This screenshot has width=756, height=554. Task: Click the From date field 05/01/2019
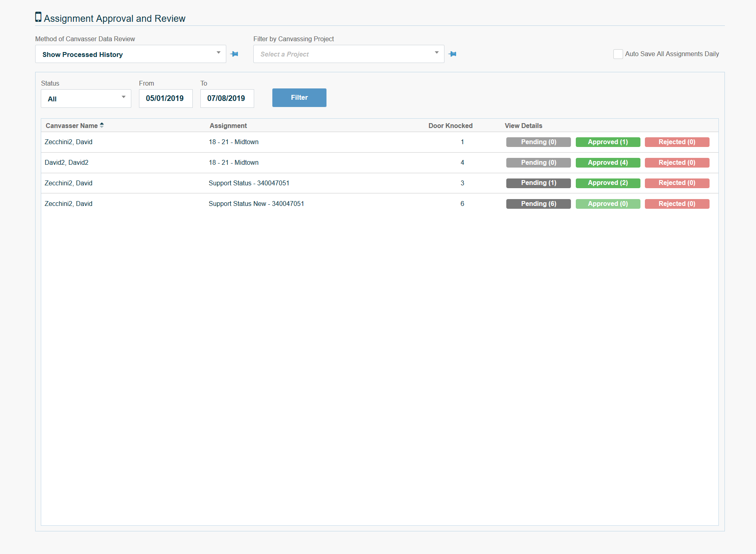(x=166, y=99)
